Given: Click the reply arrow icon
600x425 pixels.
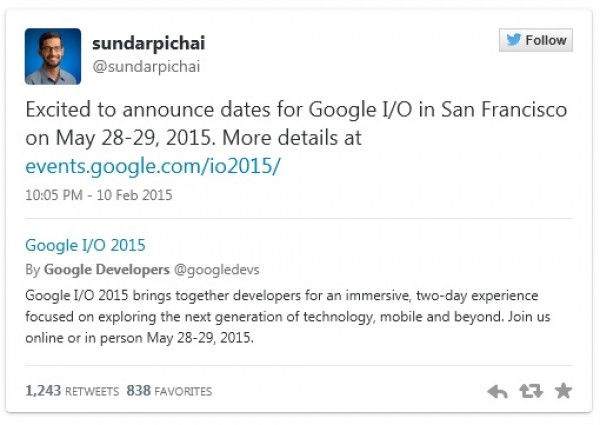Looking at the screenshot, I should click(x=497, y=391).
